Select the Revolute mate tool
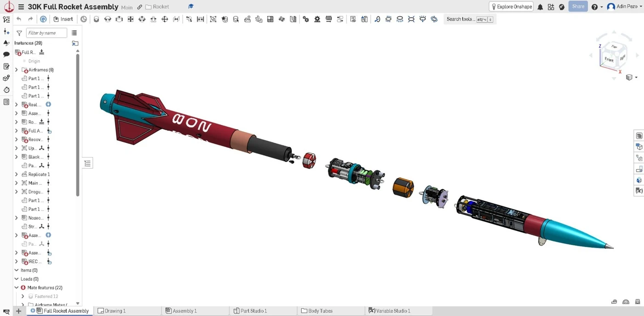The height and width of the screenshot is (316, 644). point(108,19)
